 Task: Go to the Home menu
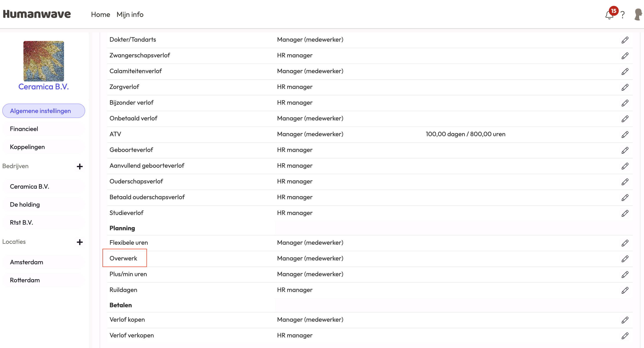[100, 14]
